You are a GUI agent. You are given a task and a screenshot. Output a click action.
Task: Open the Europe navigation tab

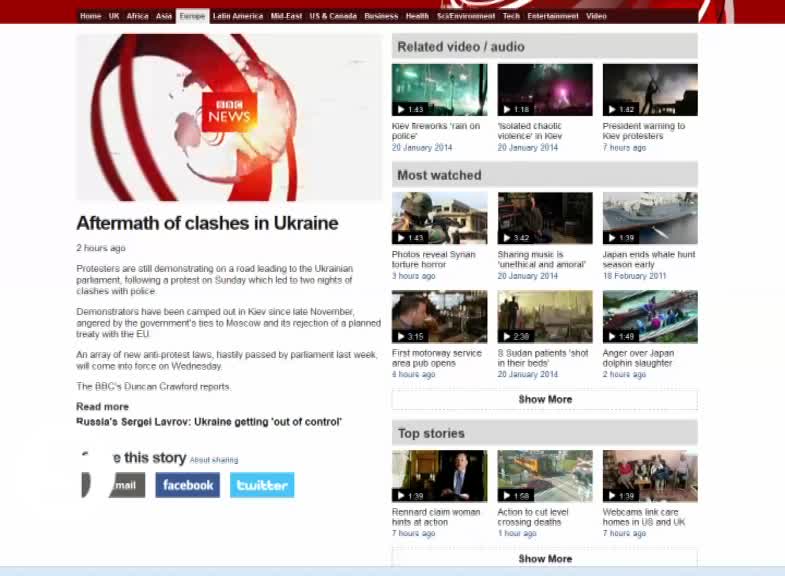point(192,16)
